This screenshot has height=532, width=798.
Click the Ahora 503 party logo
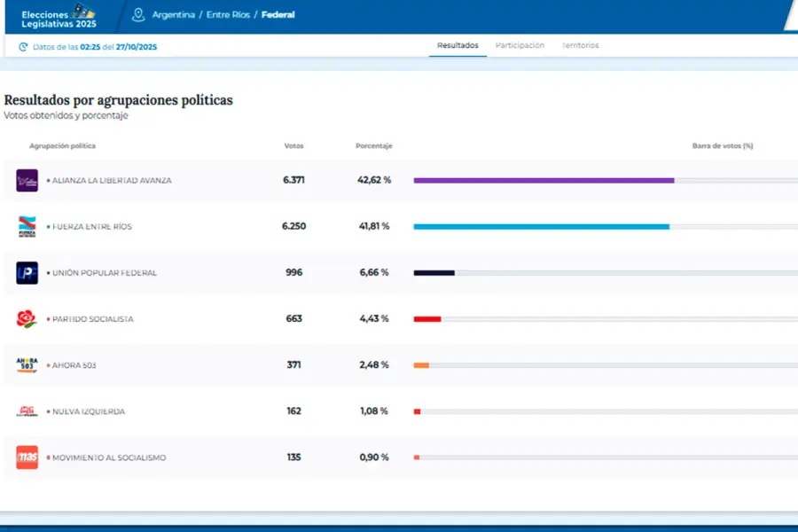(27, 365)
